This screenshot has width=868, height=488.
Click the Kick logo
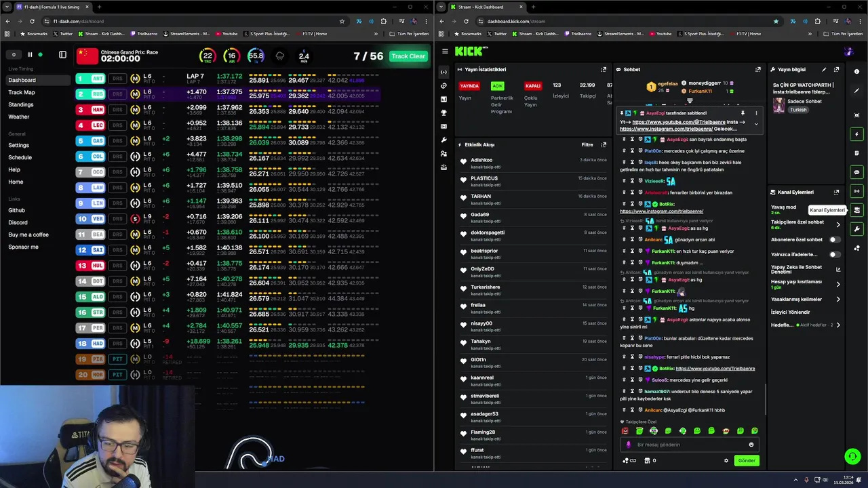point(471,51)
